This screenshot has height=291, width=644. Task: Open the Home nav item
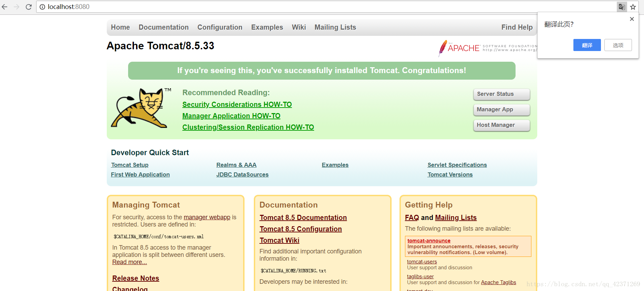(x=121, y=27)
